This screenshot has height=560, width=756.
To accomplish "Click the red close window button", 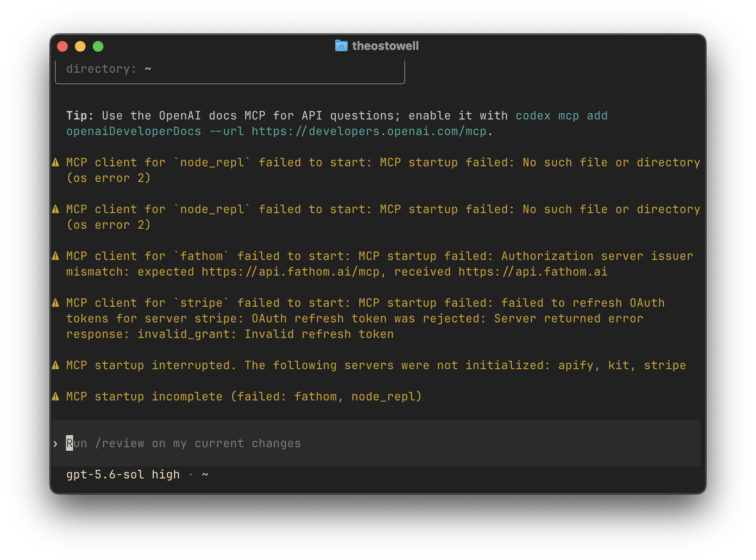I will (62, 46).
